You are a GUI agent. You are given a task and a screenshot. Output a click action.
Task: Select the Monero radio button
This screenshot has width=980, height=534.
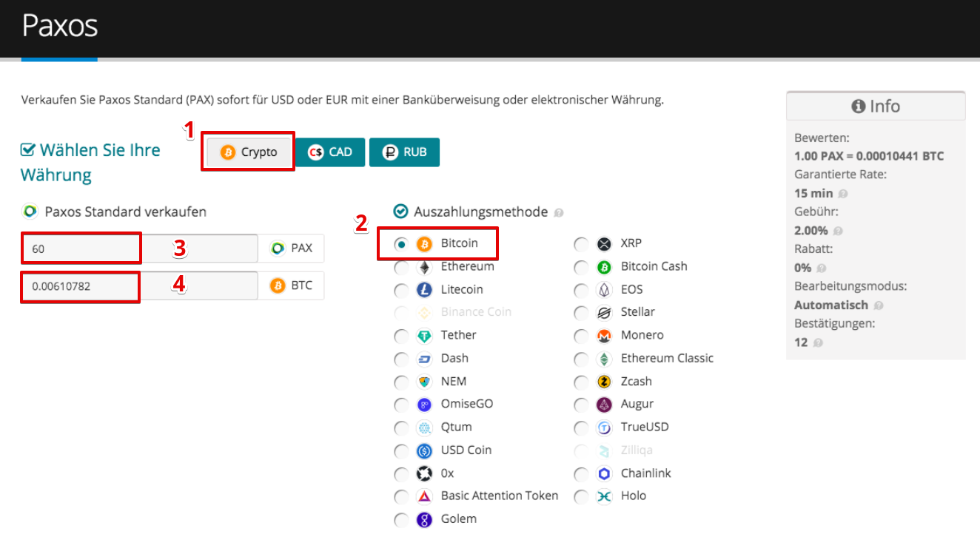pyautogui.click(x=581, y=336)
